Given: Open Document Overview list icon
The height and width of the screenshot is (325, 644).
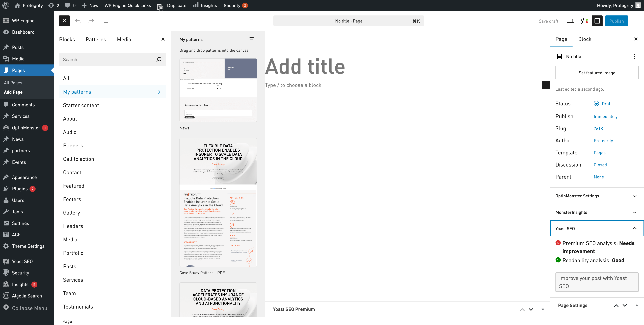Looking at the screenshot, I should (104, 21).
